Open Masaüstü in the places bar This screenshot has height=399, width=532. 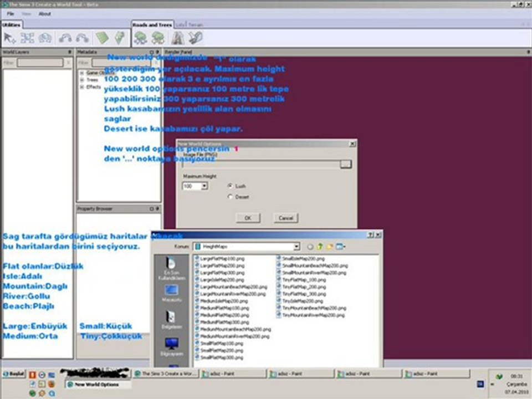pyautogui.click(x=172, y=294)
